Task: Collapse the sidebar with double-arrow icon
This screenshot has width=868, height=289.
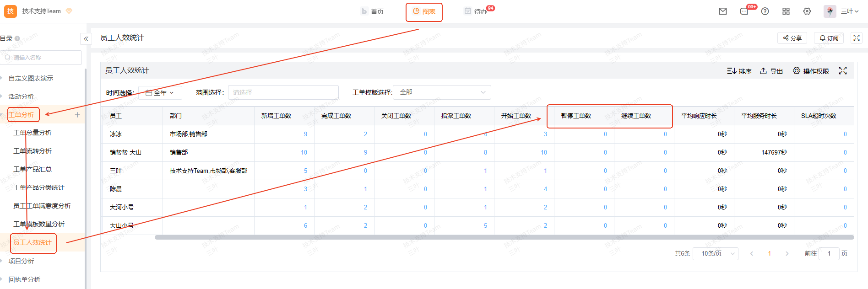Action: pyautogui.click(x=86, y=39)
